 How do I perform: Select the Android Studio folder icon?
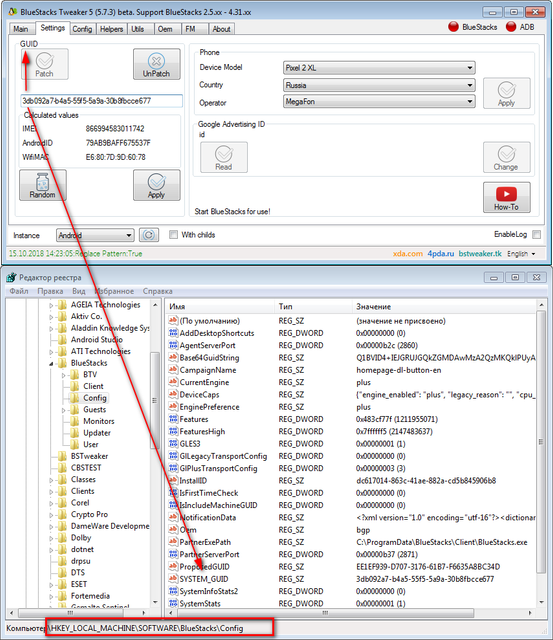(62, 339)
